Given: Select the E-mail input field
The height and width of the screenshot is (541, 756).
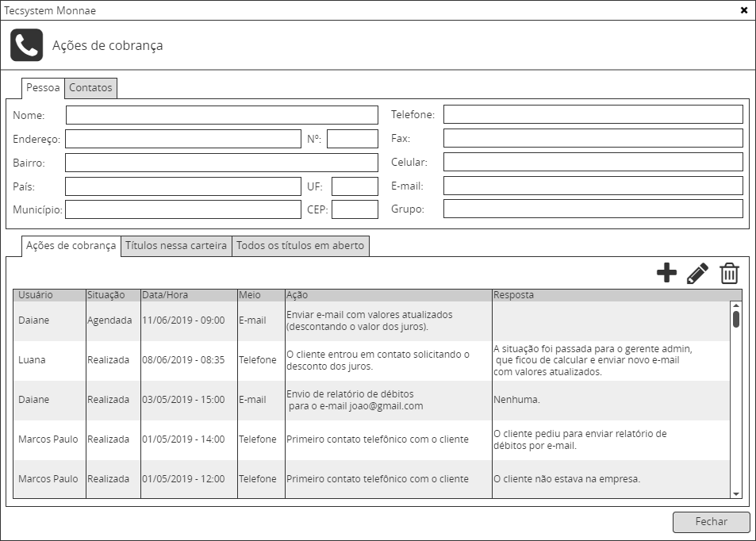Looking at the screenshot, I should pyautogui.click(x=593, y=186).
